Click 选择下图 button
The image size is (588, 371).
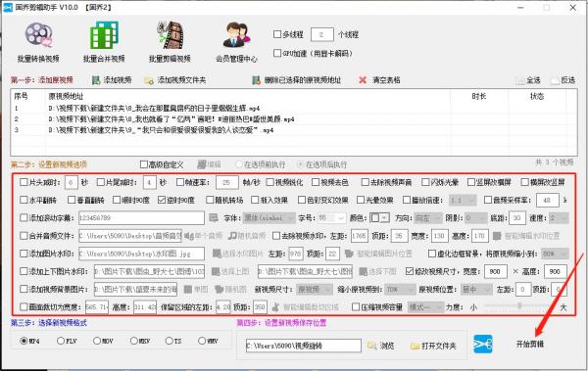tap(378, 271)
